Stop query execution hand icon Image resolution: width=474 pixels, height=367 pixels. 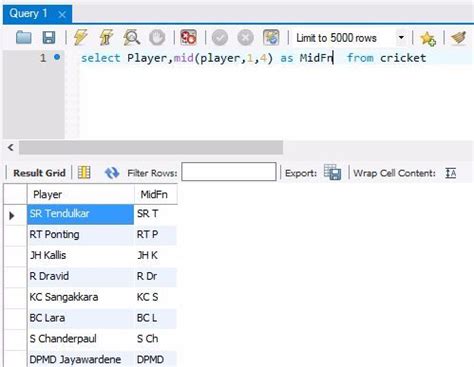(x=157, y=38)
